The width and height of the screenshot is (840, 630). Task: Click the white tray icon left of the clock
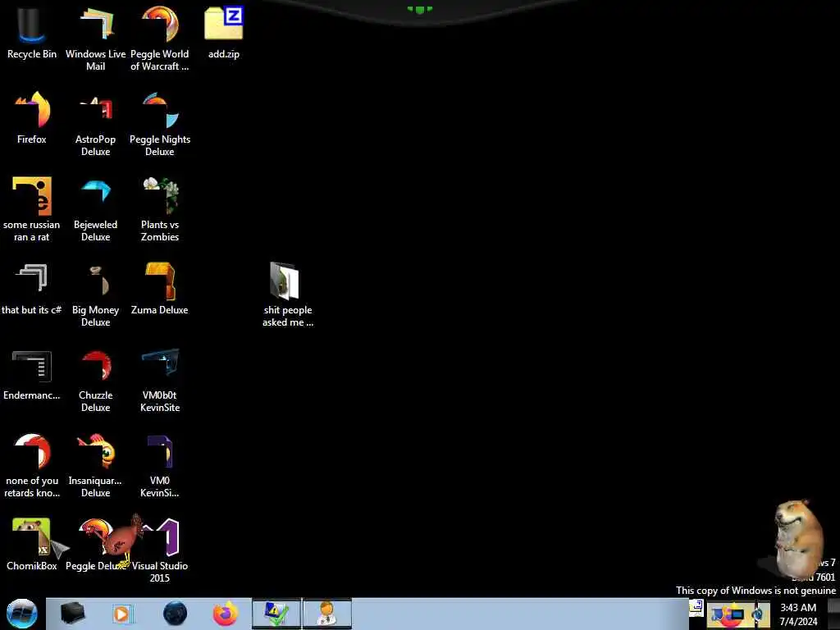[x=696, y=606]
